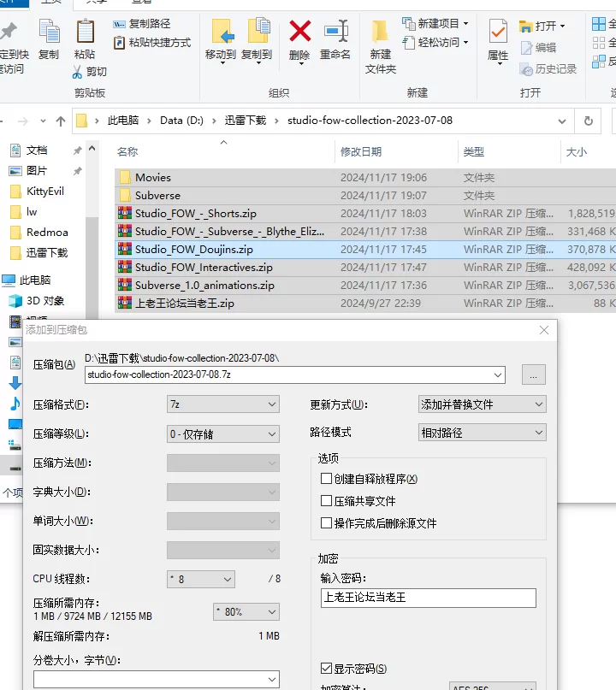Click the password input field
The height and width of the screenshot is (690, 616).
(429, 598)
